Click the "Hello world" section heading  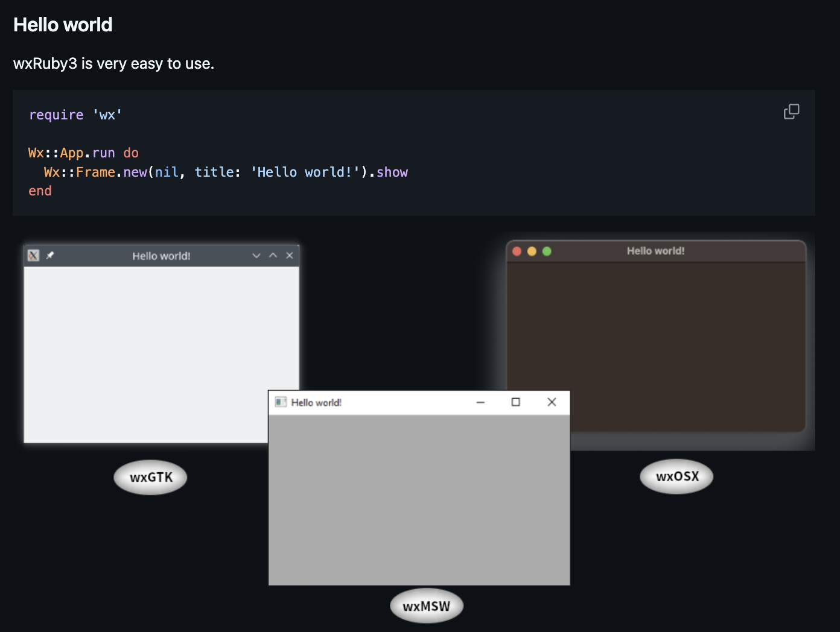(63, 25)
